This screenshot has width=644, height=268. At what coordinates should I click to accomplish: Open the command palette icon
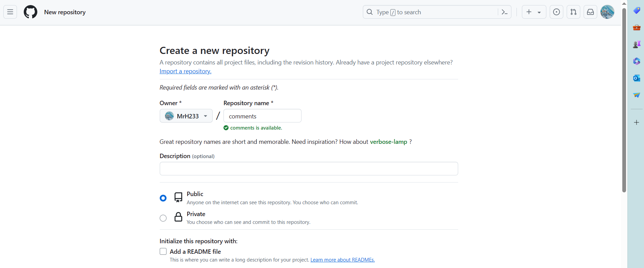[x=505, y=12]
